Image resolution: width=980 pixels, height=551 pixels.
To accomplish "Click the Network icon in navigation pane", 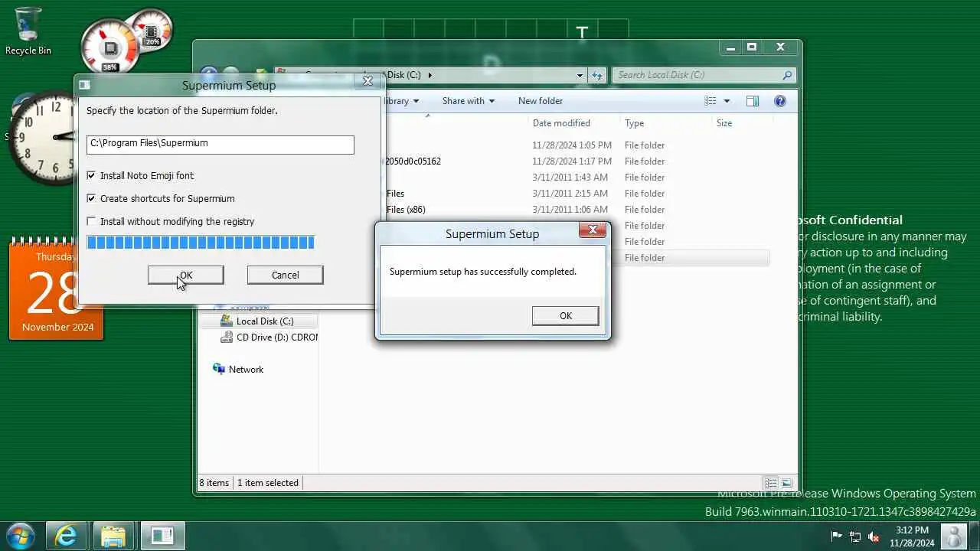I will 219,370.
